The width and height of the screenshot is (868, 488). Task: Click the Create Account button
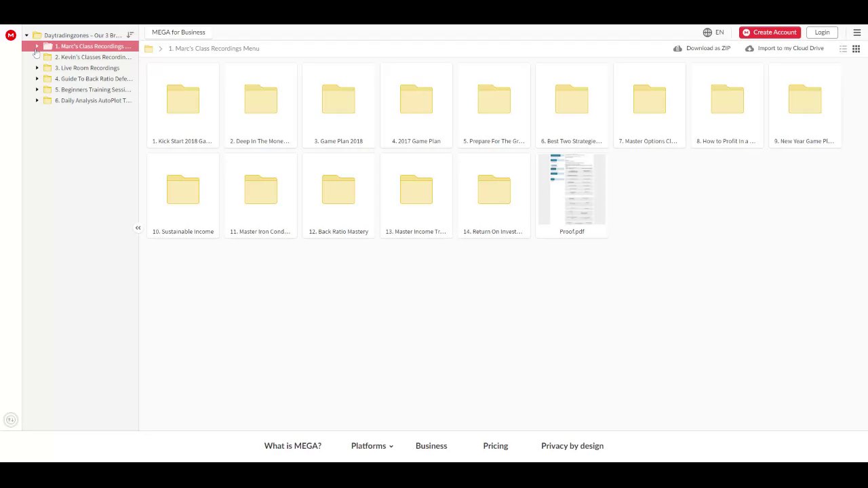tap(770, 33)
